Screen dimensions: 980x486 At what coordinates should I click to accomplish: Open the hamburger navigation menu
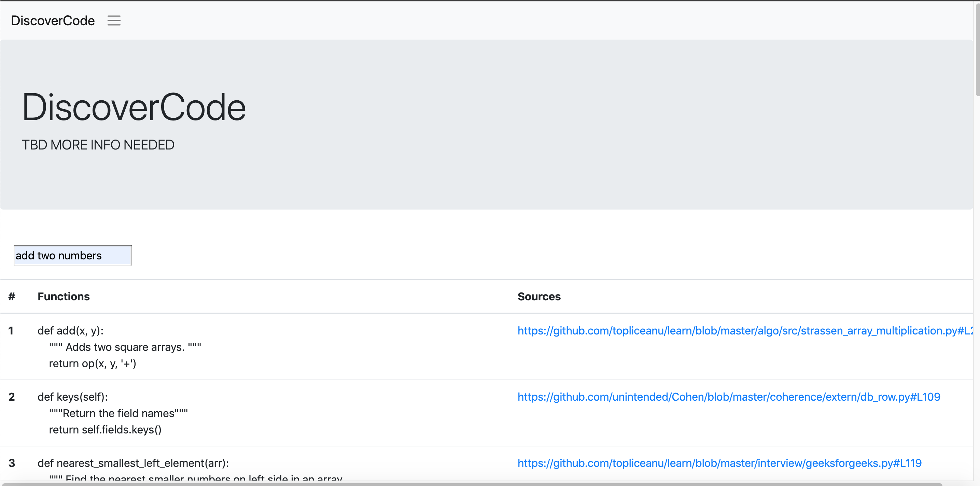coord(114,20)
